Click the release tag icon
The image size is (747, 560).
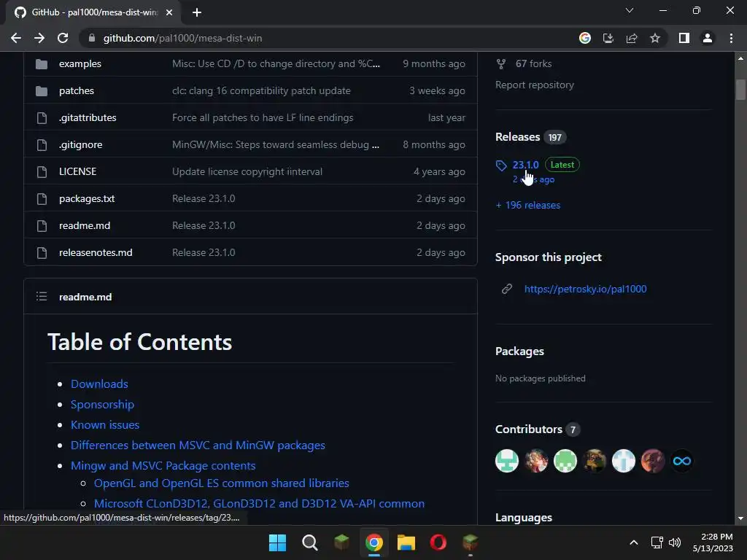[501, 166]
